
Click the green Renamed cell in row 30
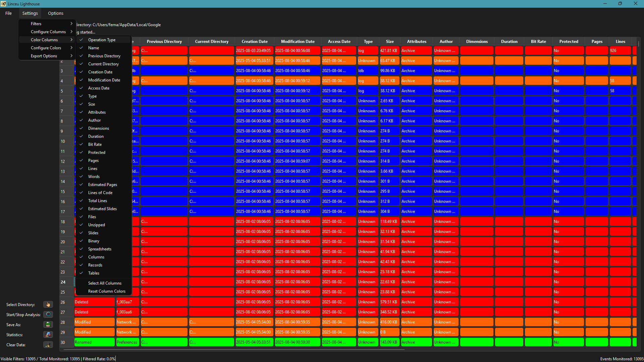94,342
